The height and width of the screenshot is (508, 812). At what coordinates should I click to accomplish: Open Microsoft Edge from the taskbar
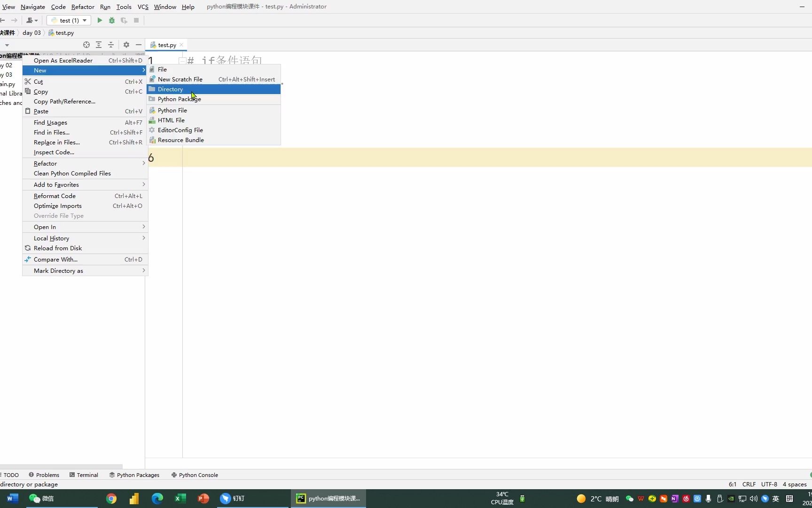click(x=157, y=499)
